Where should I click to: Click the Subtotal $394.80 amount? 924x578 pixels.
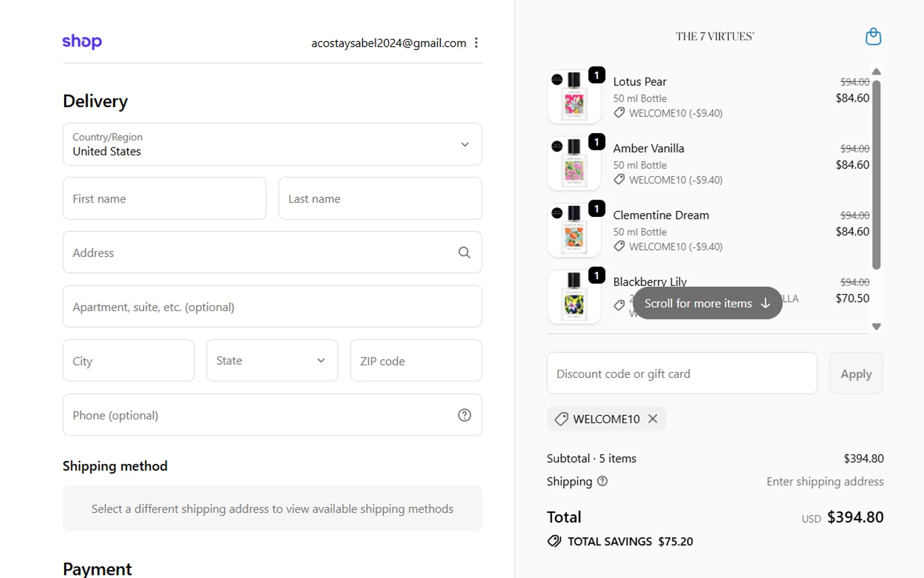pos(864,458)
